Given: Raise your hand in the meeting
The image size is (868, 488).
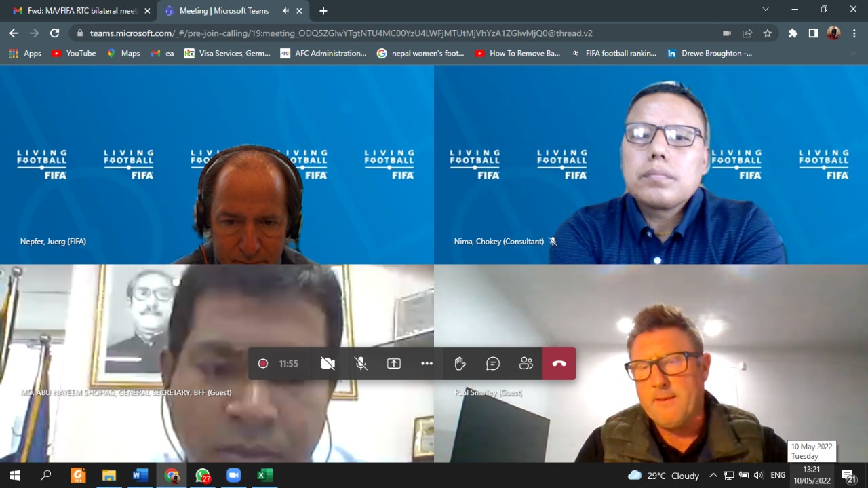Looking at the screenshot, I should click(460, 364).
